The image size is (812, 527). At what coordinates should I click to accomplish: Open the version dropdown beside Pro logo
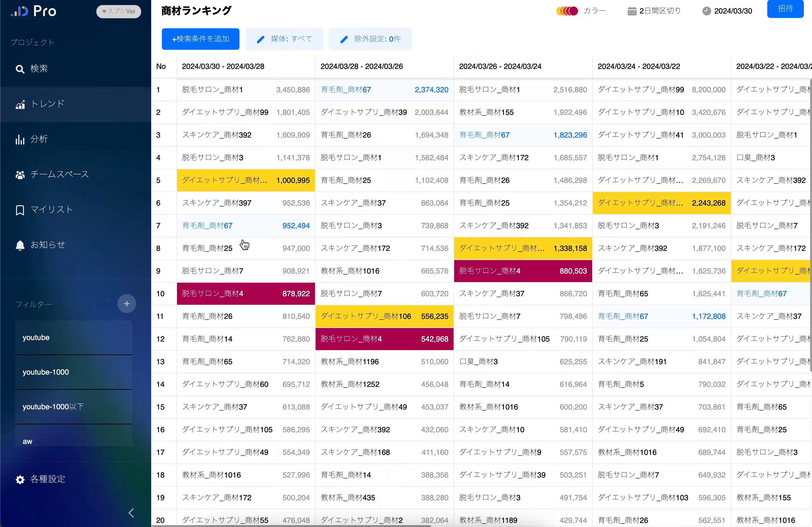tap(118, 11)
